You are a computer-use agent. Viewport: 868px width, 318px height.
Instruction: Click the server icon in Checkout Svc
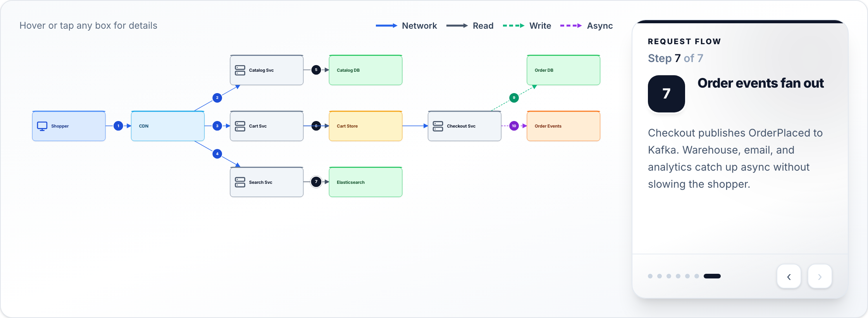pyautogui.click(x=438, y=126)
